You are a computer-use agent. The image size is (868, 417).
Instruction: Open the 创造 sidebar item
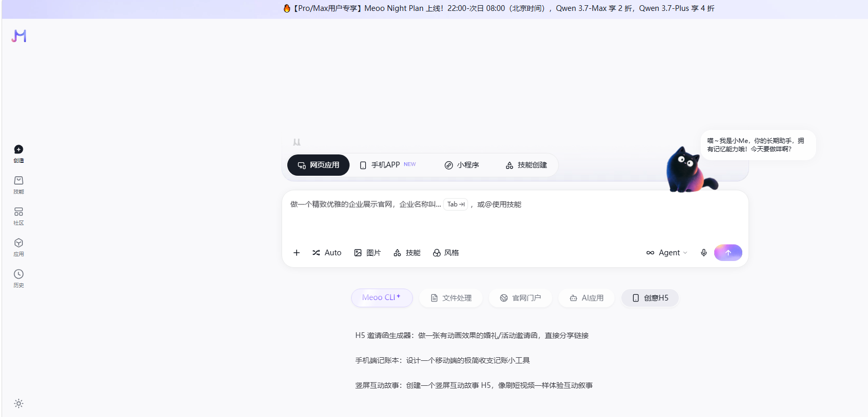(x=19, y=154)
